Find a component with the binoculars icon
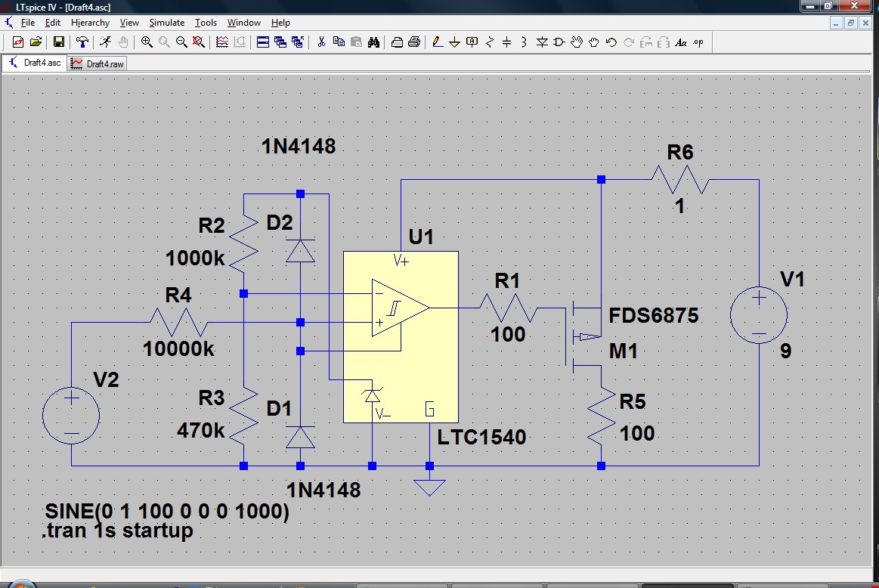 [x=374, y=42]
